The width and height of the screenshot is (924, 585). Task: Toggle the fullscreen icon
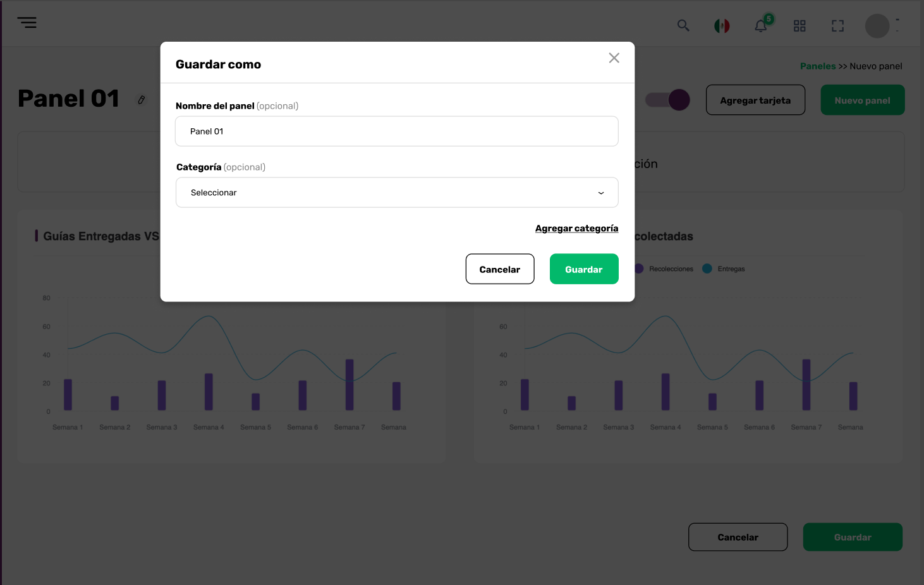(x=837, y=26)
